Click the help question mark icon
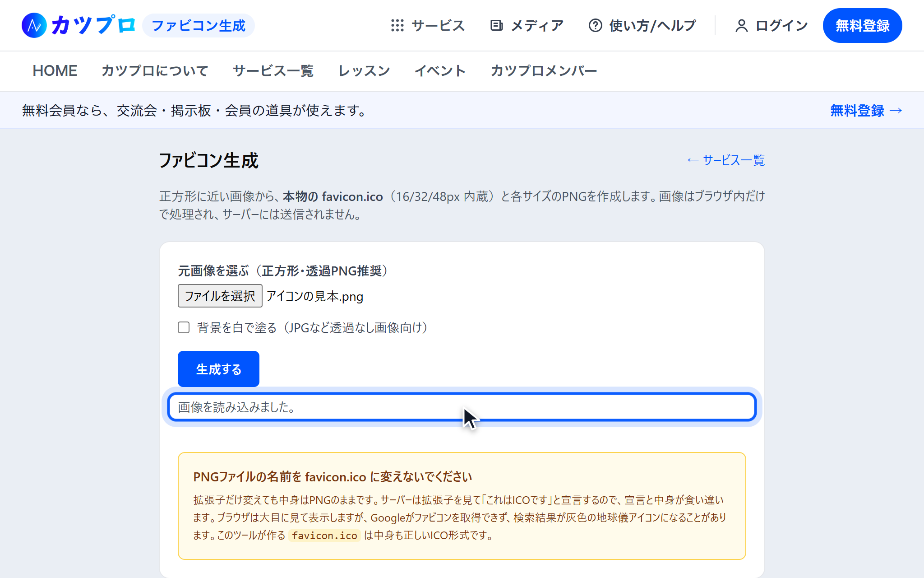 (x=595, y=25)
